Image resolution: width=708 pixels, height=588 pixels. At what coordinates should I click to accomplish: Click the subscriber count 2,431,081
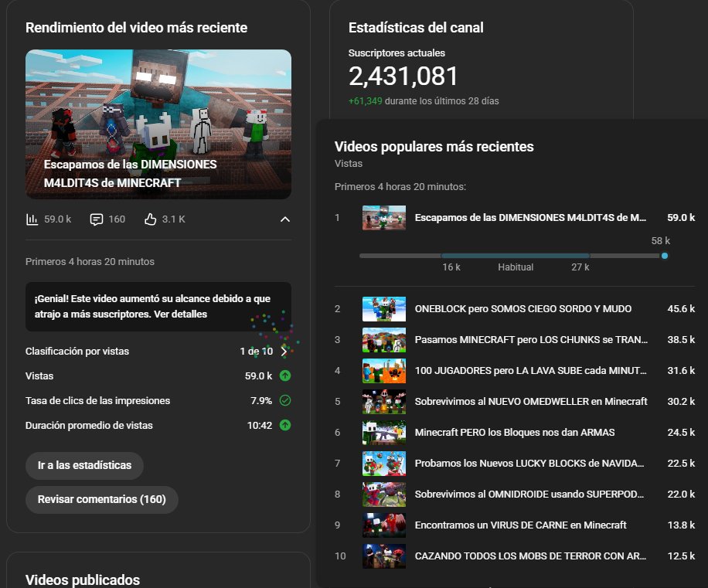403,76
